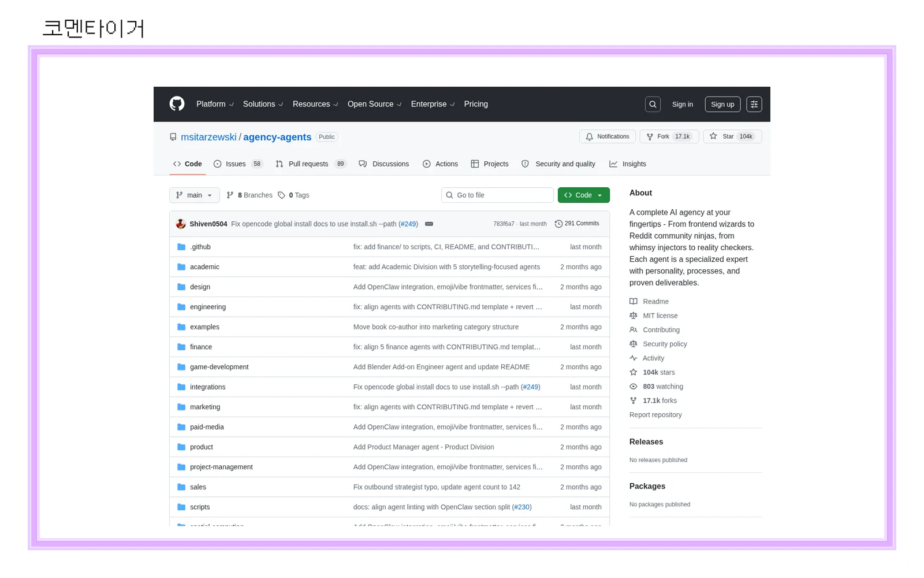Open the green Code dropdown button
Viewport: 924px width, 578px height.
pos(584,195)
